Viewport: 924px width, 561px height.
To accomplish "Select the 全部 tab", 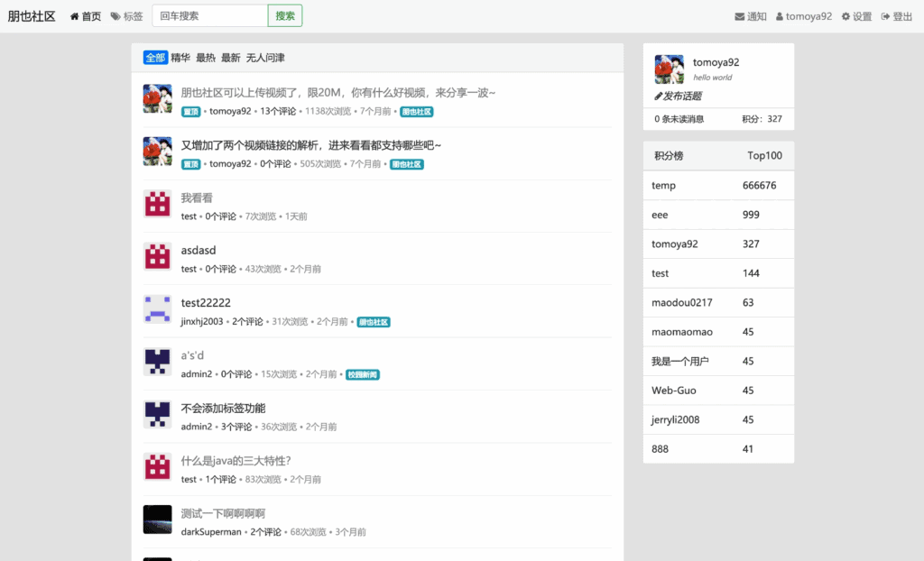I will [155, 57].
